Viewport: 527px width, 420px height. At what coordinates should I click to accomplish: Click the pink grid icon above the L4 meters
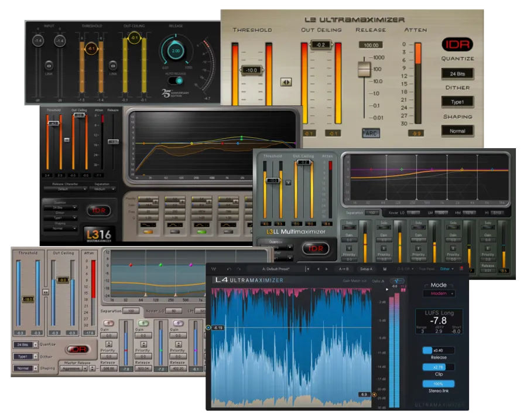(403, 290)
